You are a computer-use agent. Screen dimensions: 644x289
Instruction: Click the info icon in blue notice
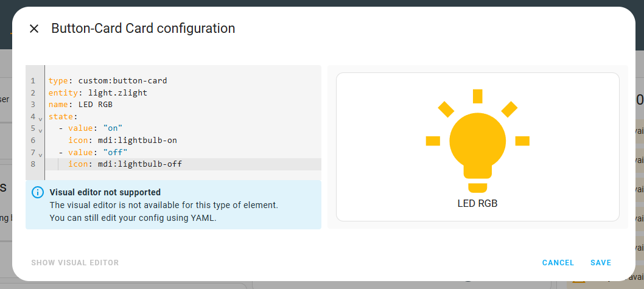coord(38,192)
